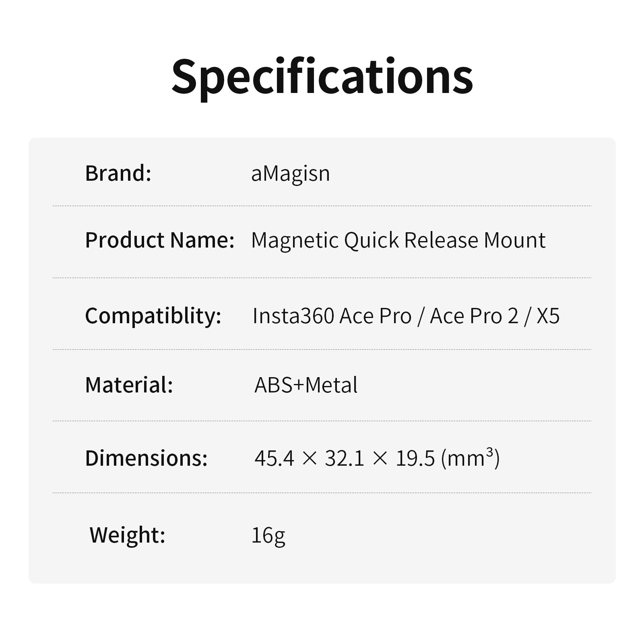Click the Dimensions label
The width and height of the screenshot is (644, 644).
pos(146,458)
